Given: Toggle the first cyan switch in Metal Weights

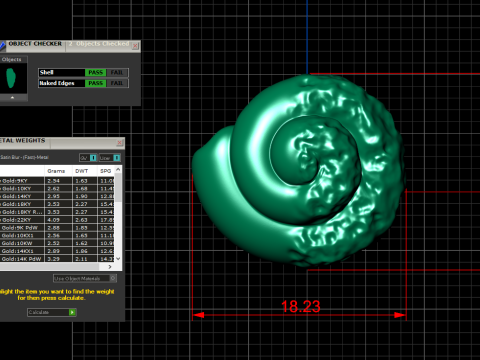Looking at the screenshot, I should pyautogui.click(x=93, y=158).
